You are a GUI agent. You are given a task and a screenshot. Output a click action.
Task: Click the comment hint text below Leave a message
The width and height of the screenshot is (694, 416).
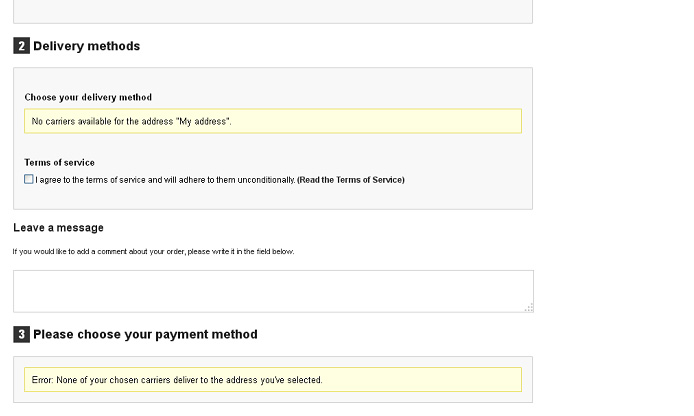click(153, 251)
